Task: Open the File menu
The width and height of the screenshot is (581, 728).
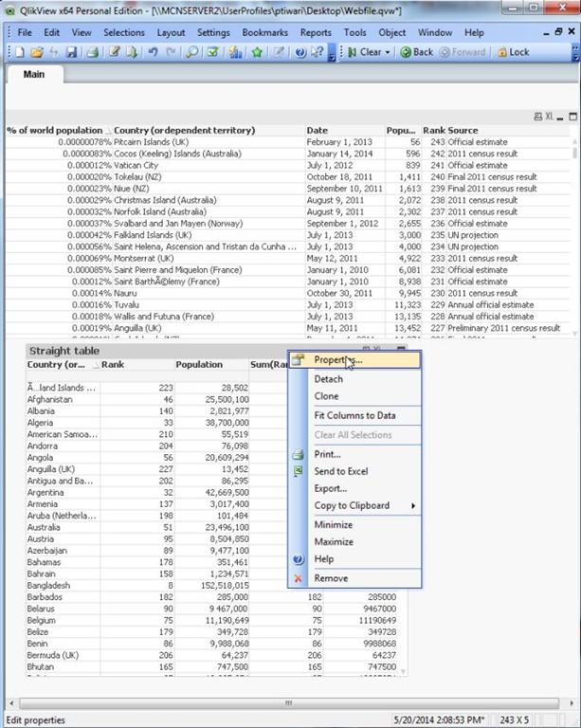Action: click(x=25, y=32)
